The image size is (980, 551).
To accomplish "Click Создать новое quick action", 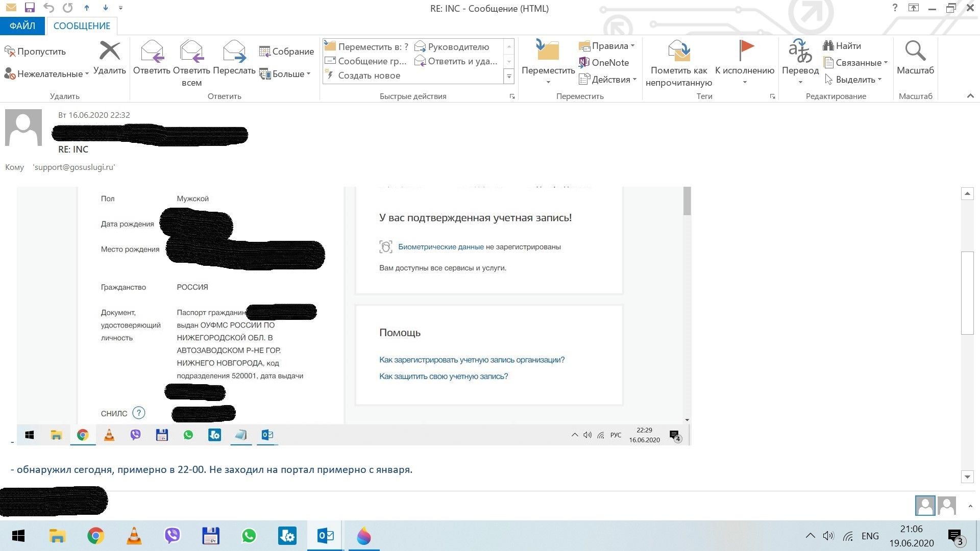I will tap(369, 76).
